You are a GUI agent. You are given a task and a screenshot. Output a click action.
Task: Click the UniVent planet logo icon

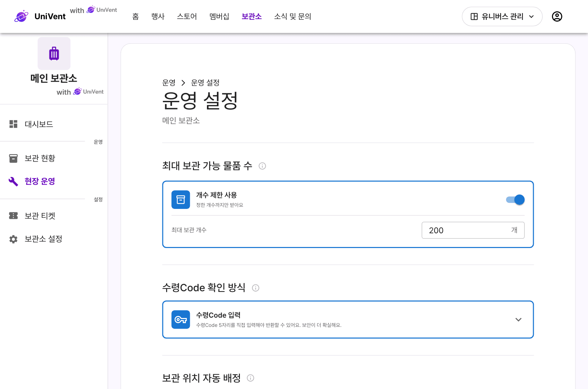[x=21, y=16]
